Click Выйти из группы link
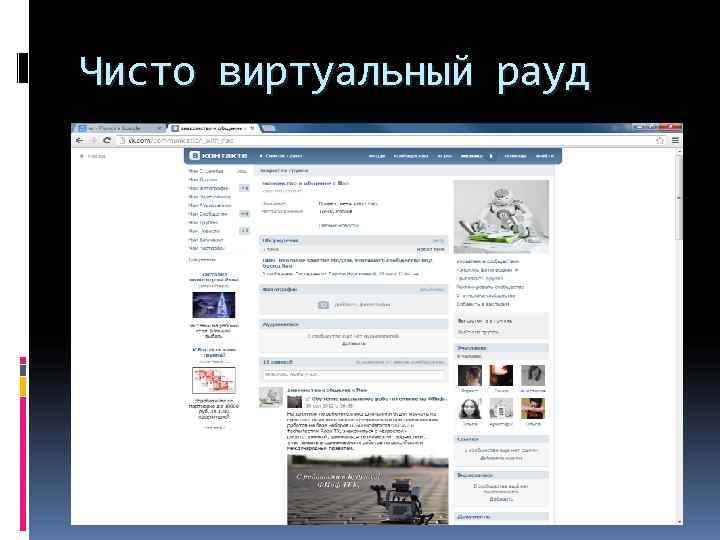 pos(478,332)
